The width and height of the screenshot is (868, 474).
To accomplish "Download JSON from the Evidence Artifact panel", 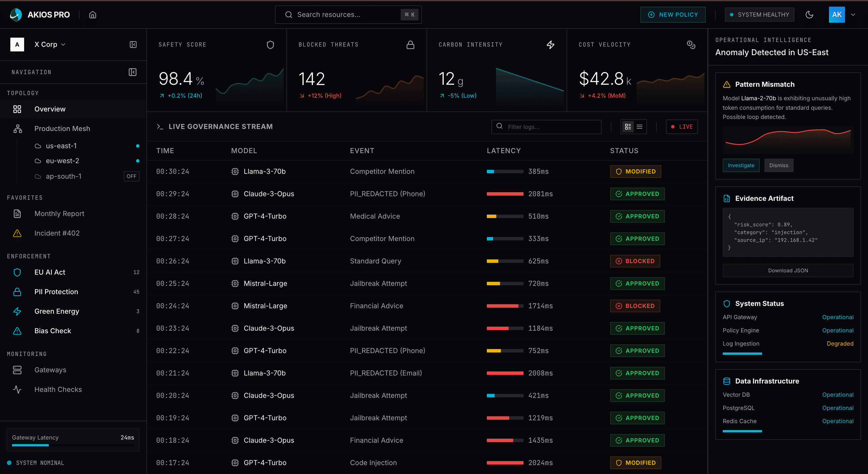I will 788,270.
